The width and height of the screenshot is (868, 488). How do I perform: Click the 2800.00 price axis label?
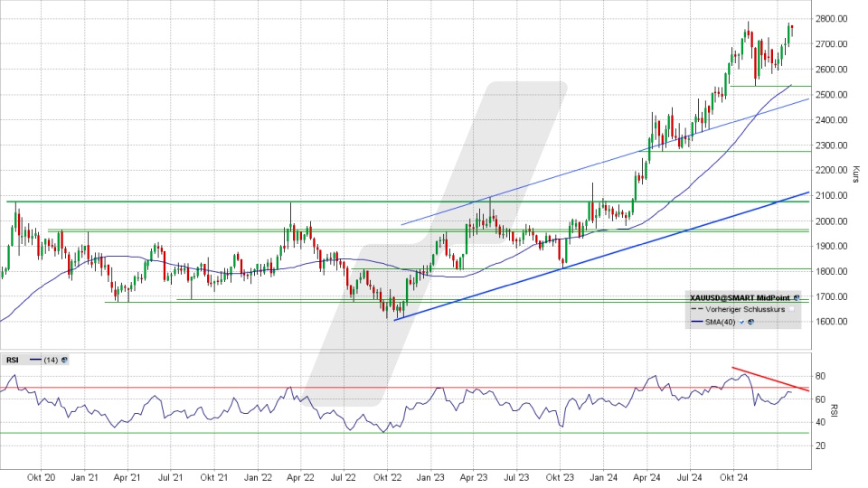point(832,19)
